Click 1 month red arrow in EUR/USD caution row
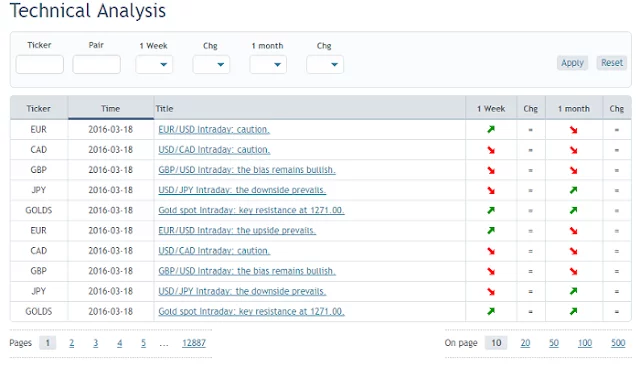Image resolution: width=640 pixels, height=367 pixels. pyautogui.click(x=574, y=130)
